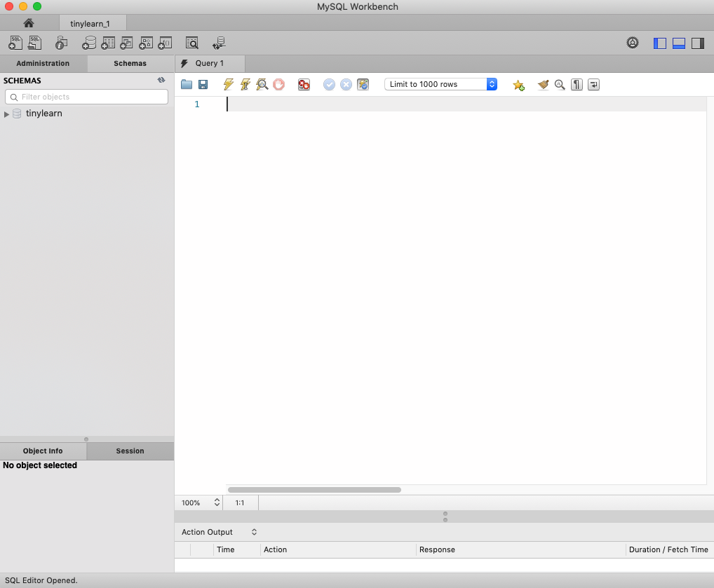Open SQL script file icon in main toolbar
The height and width of the screenshot is (588, 714).
(34, 43)
